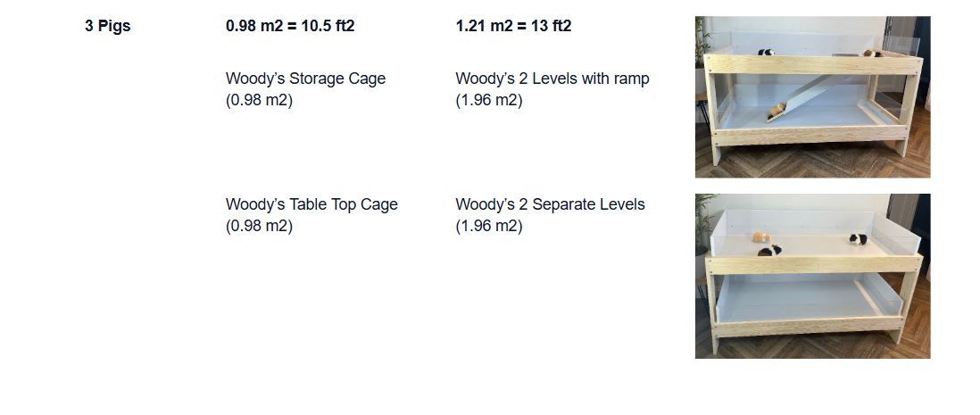Select the "0.98 m2 = 10.5 ft2" heading
980x415 pixels.
(291, 26)
